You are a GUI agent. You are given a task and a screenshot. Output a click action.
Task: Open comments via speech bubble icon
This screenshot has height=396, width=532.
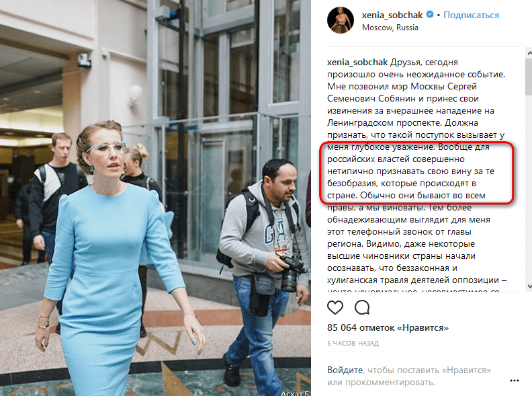tap(362, 307)
